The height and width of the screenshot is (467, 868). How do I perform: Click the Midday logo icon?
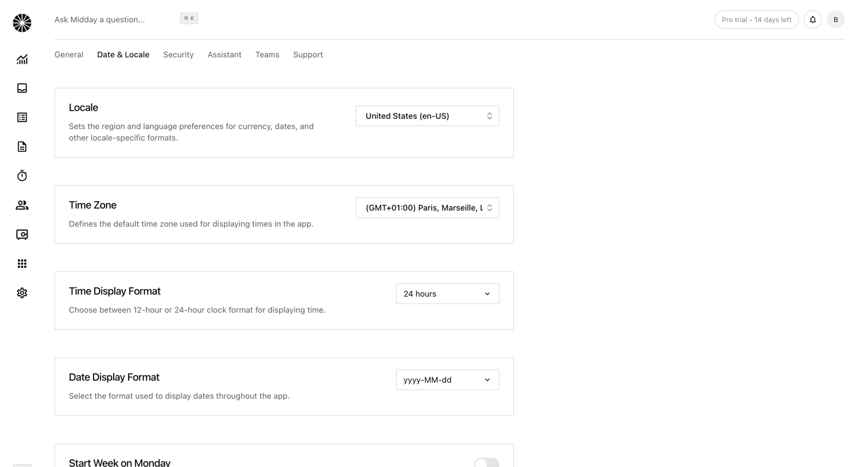[22, 23]
